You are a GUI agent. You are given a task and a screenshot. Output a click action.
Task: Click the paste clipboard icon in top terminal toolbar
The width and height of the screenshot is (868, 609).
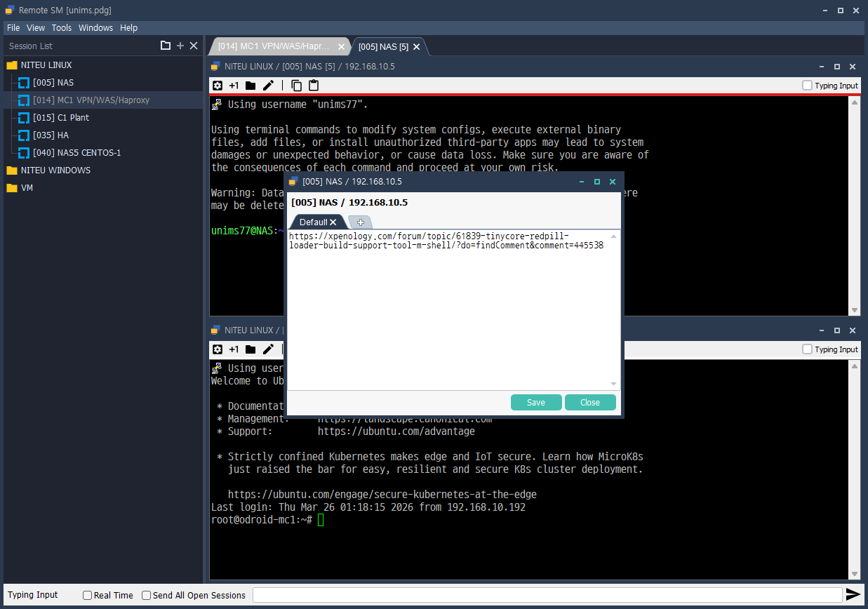coord(314,86)
